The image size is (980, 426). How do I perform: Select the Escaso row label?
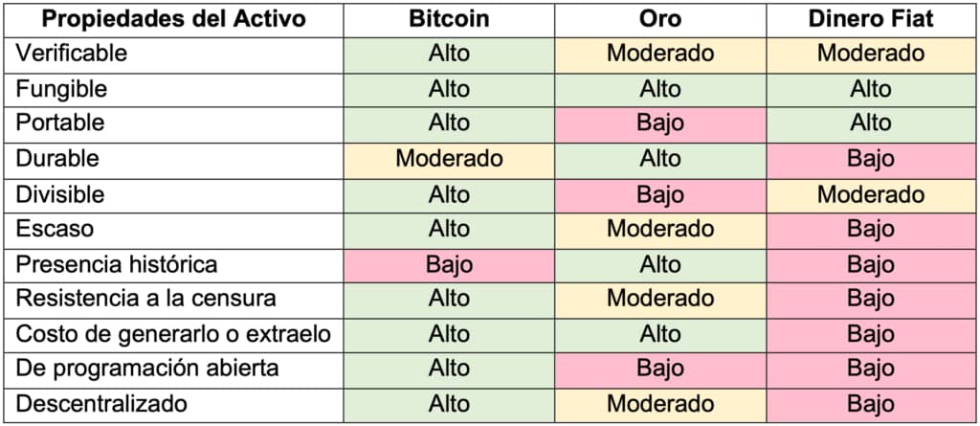coord(55,229)
